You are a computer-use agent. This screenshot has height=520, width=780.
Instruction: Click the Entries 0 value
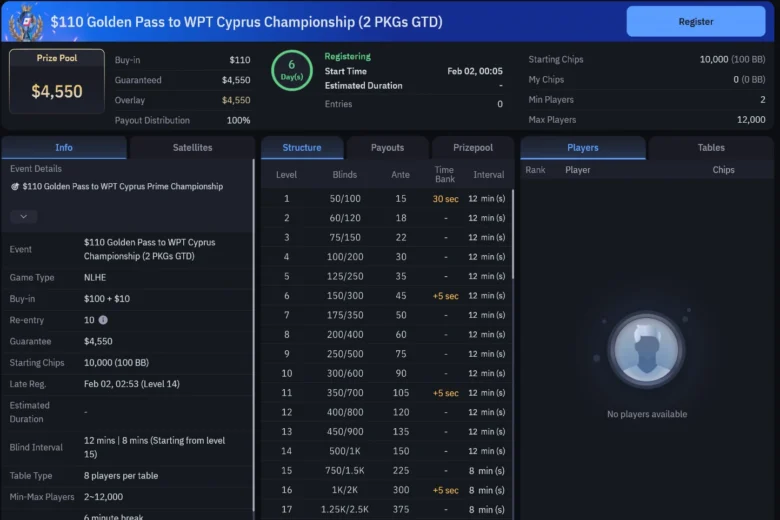(500, 104)
